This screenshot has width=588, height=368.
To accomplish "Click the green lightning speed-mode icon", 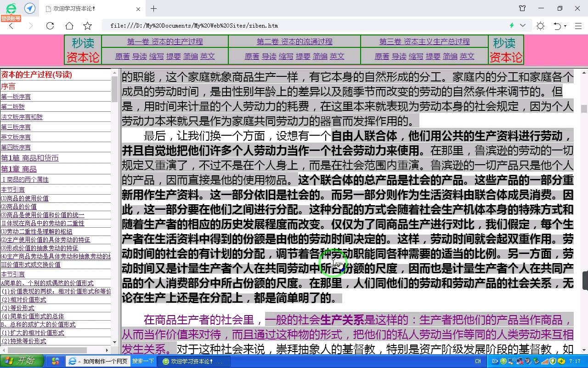I will tap(512, 25).
